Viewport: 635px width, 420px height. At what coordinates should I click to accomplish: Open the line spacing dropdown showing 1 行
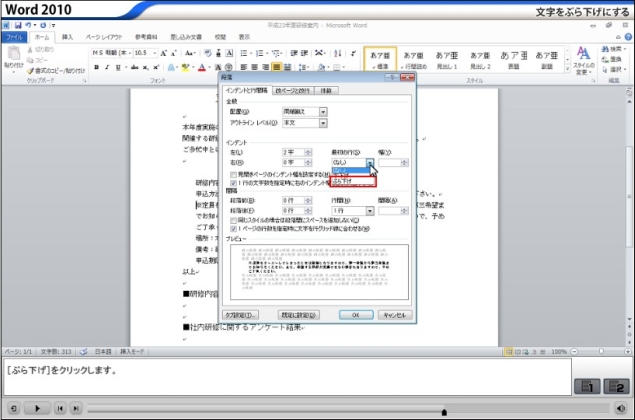click(370, 211)
